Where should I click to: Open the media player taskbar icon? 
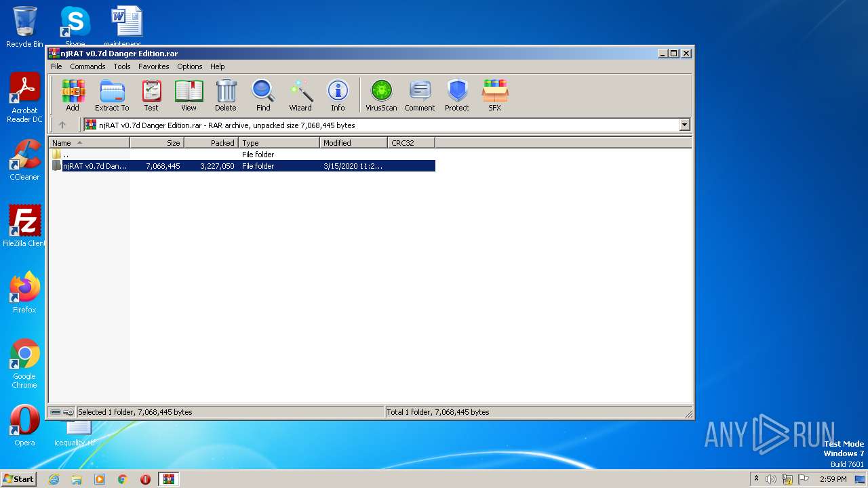pos(100,479)
